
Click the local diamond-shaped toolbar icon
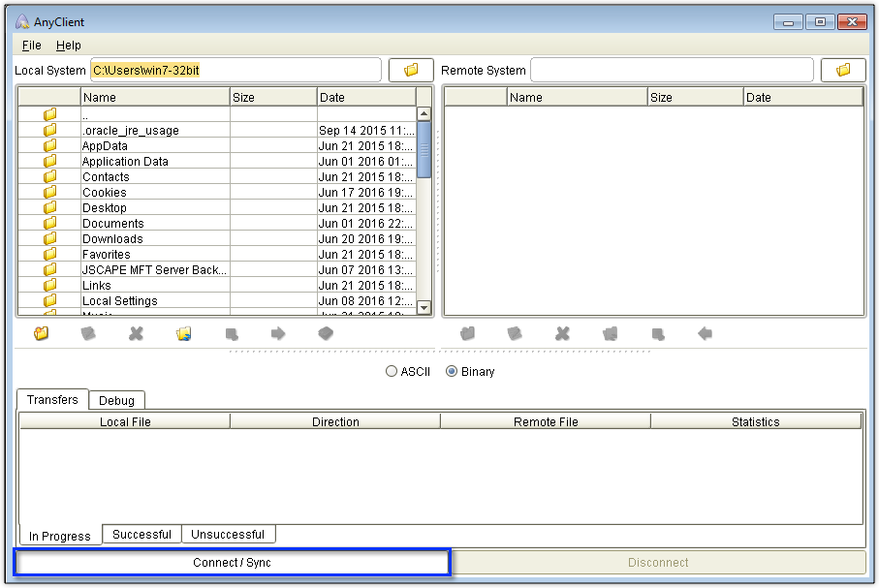326,333
